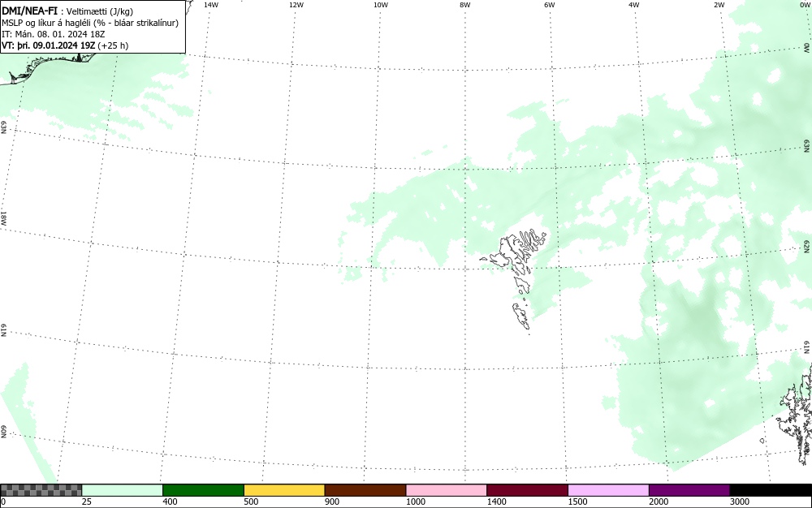Viewport: 812px width, 508px height.
Task: Click the 14W longitude label
Action: [211, 5]
